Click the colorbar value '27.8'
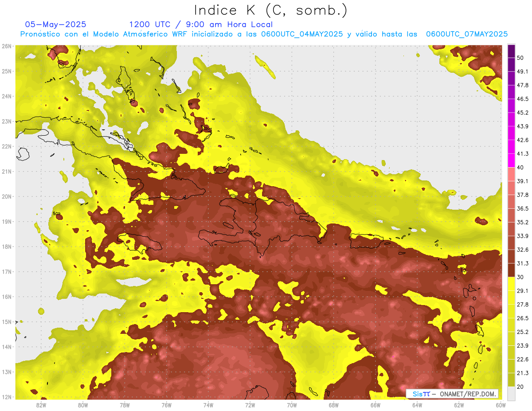 (523, 304)
